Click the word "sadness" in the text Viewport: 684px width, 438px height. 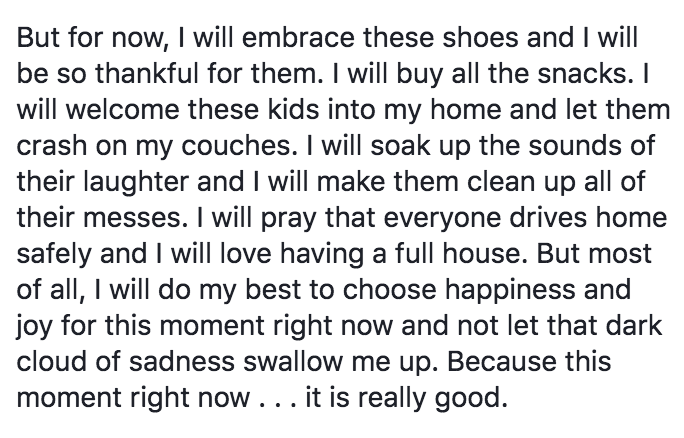click(182, 361)
